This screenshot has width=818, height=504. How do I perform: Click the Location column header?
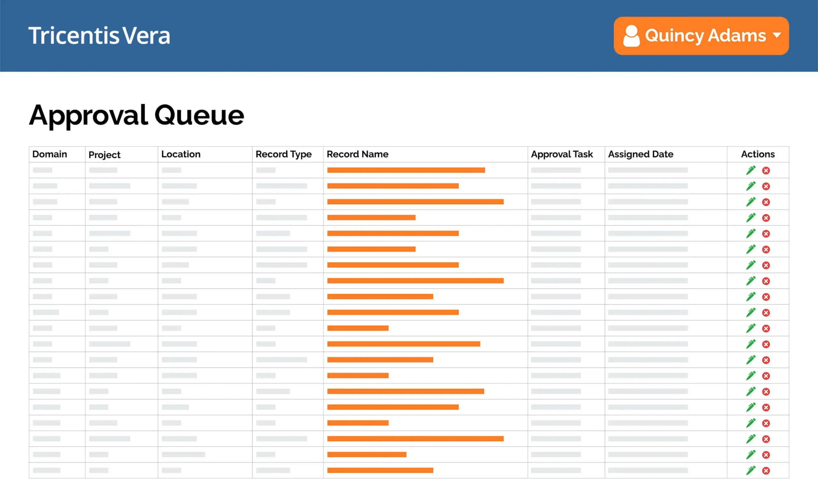click(x=181, y=154)
